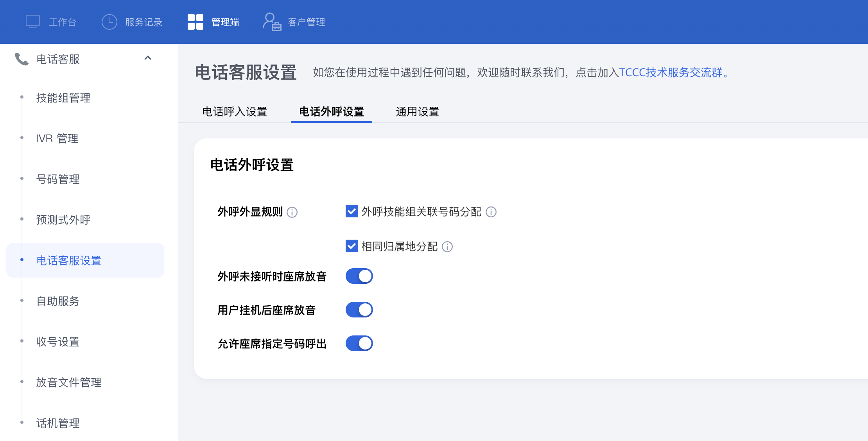
Task: Go to 技能组管理 in sidebar
Action: 63,98
